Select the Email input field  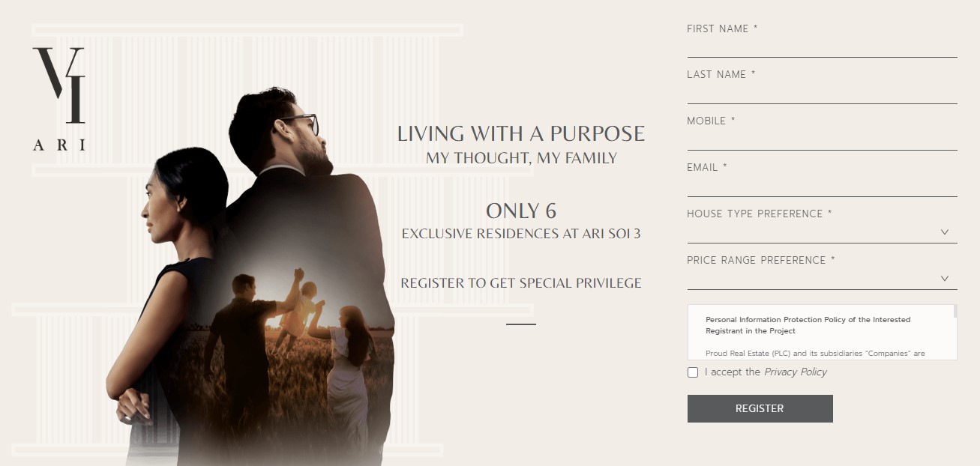click(x=822, y=187)
